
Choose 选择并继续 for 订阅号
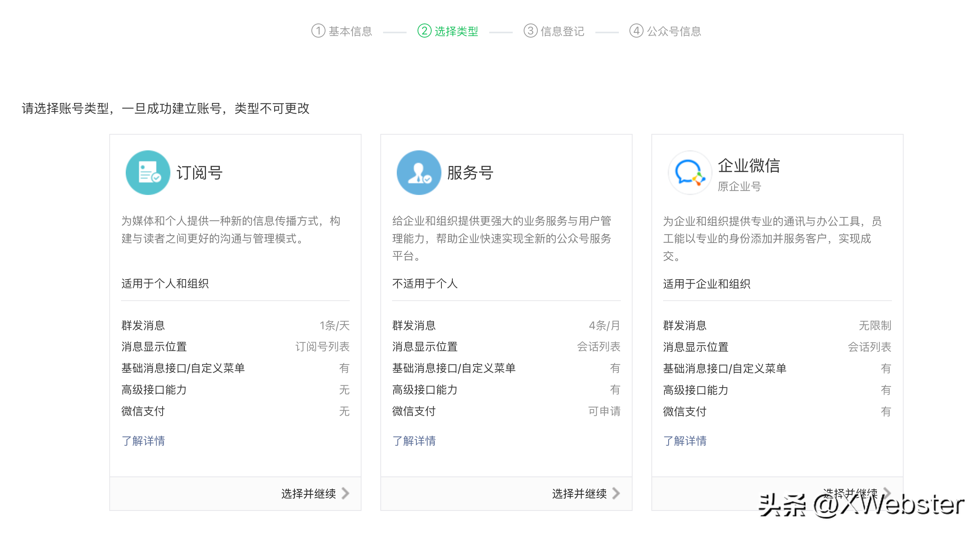(308, 494)
